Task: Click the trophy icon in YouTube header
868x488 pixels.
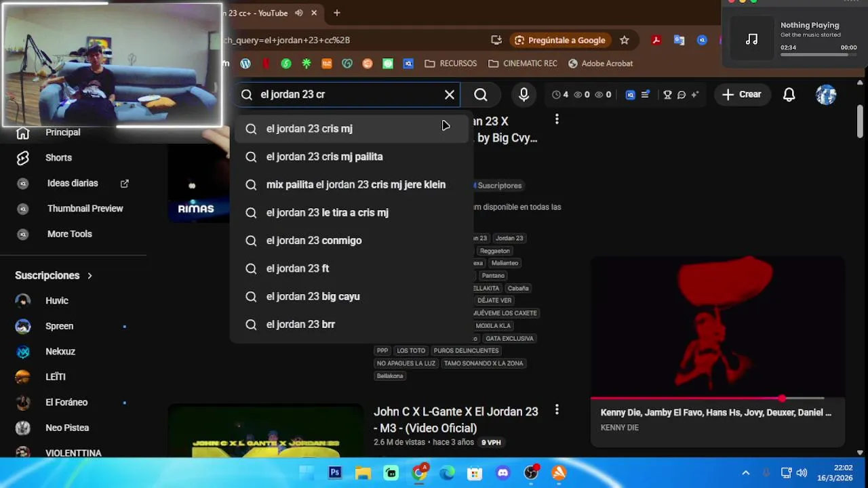Action: coord(667,95)
